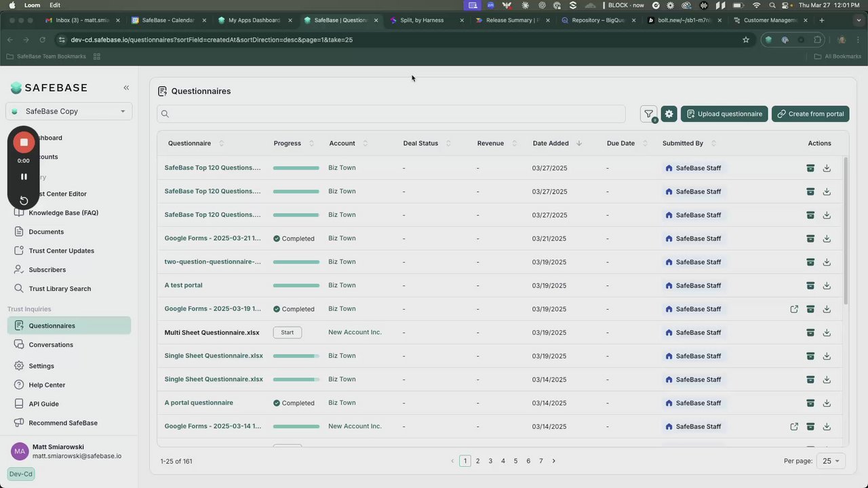Start the Multi Sheet Questionnaire.xlsx
The width and height of the screenshot is (868, 488).
[288, 333]
